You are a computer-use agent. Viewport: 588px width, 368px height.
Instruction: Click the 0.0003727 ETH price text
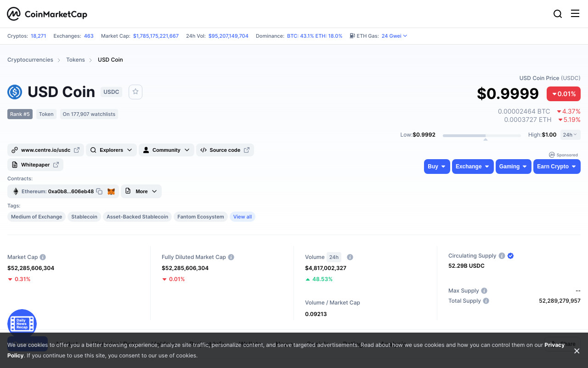528,120
